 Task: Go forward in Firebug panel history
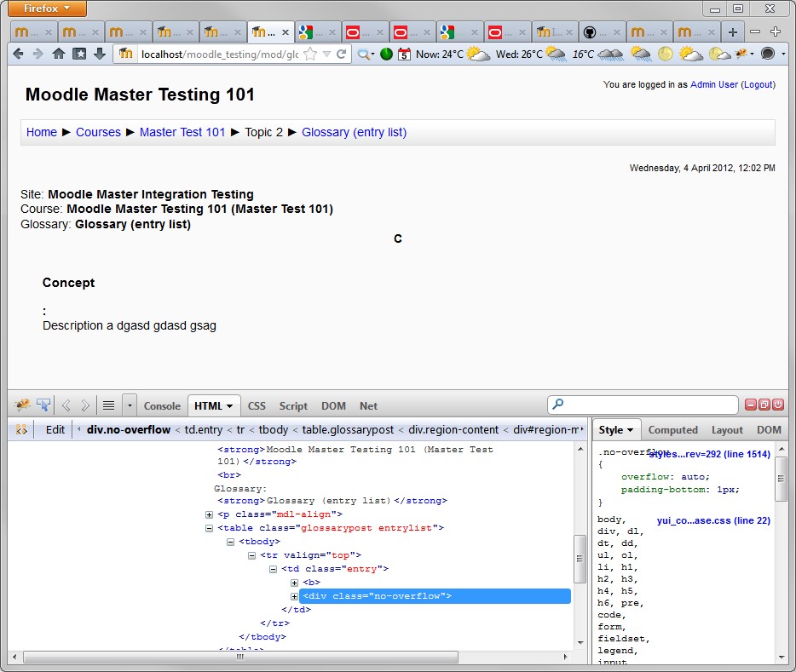point(85,405)
